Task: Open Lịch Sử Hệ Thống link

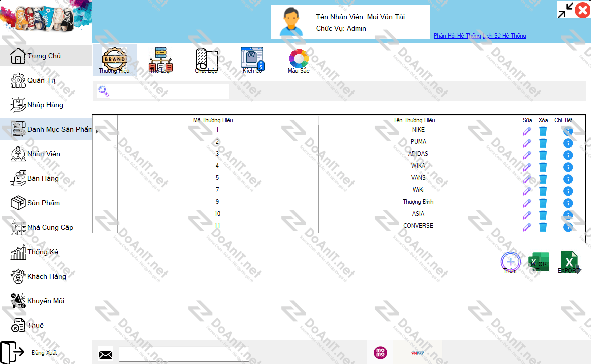Action: pos(505,36)
